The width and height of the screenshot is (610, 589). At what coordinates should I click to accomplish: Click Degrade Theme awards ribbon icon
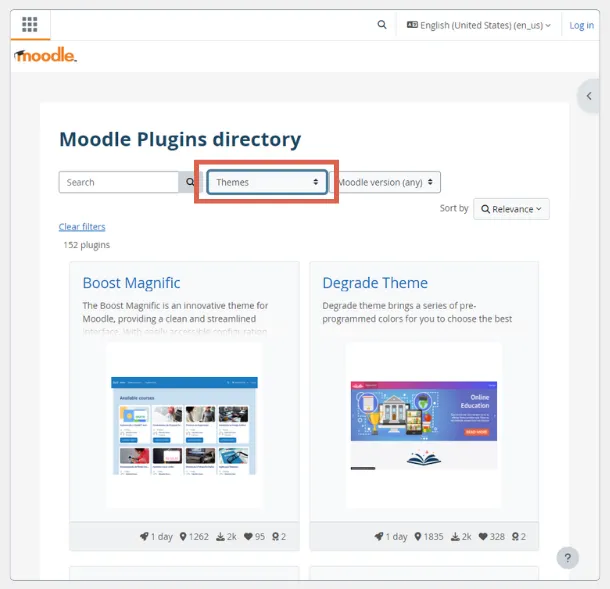(515, 536)
